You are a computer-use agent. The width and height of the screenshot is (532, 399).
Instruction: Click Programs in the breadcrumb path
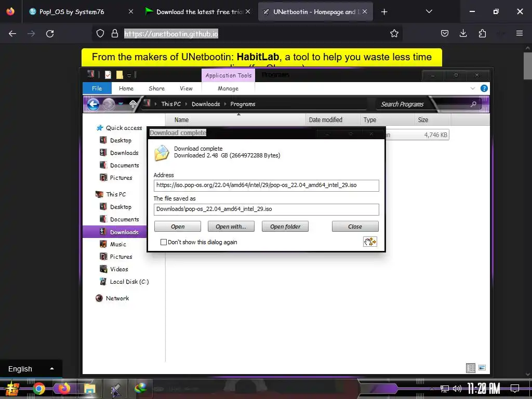[243, 104]
